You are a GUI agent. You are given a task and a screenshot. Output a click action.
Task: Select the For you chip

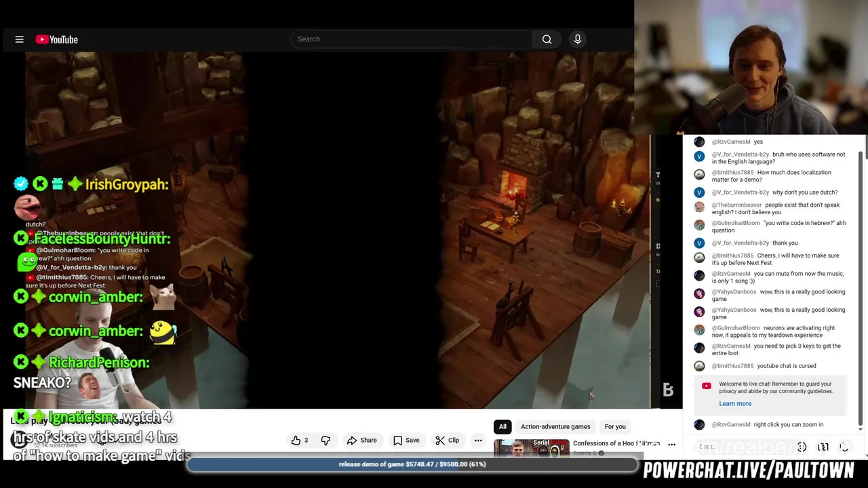(x=615, y=427)
